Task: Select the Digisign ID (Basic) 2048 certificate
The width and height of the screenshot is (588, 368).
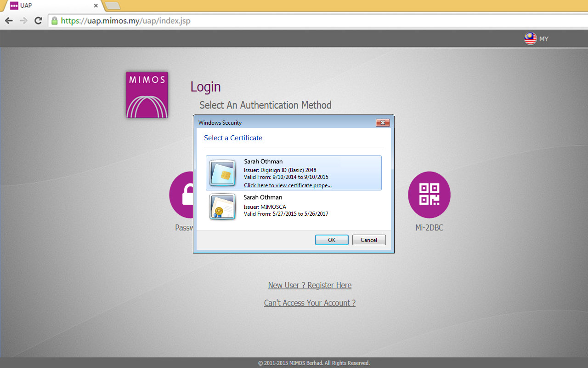Action: (x=294, y=173)
